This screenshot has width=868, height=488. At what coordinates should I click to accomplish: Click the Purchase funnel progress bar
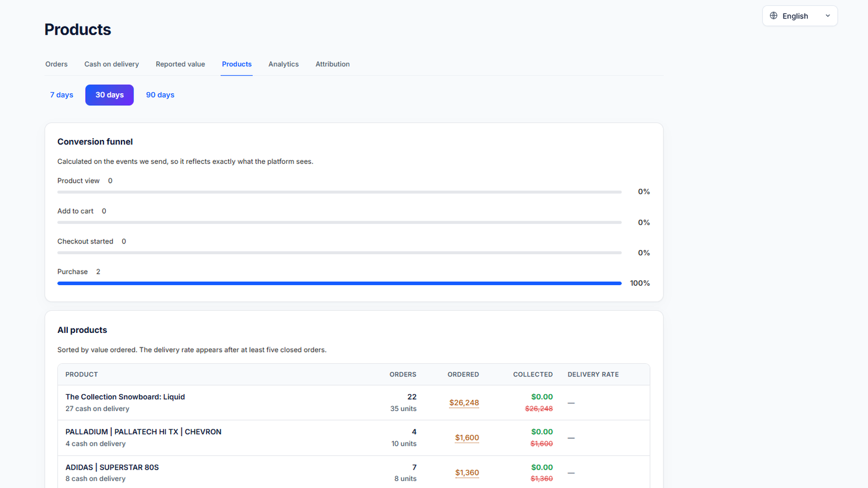[340, 283]
